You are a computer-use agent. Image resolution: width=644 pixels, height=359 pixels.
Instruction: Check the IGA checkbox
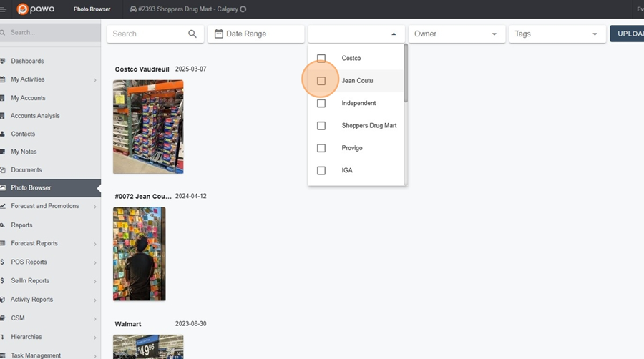[x=321, y=170]
